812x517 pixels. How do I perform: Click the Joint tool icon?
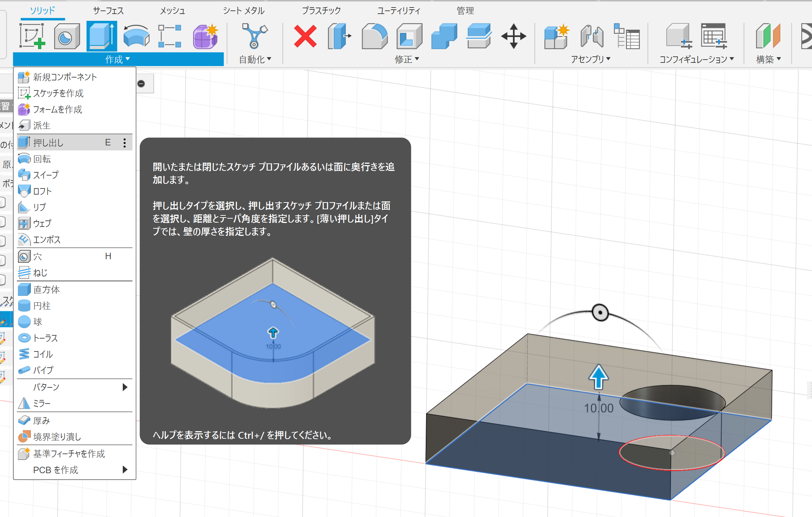(592, 36)
